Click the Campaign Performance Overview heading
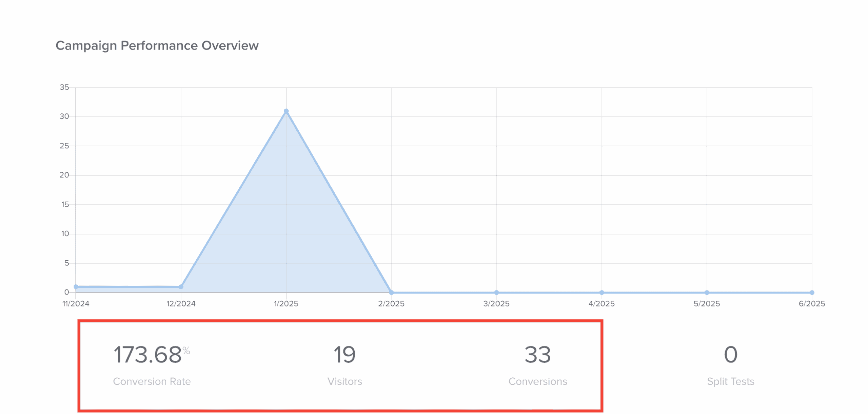 pos(157,45)
